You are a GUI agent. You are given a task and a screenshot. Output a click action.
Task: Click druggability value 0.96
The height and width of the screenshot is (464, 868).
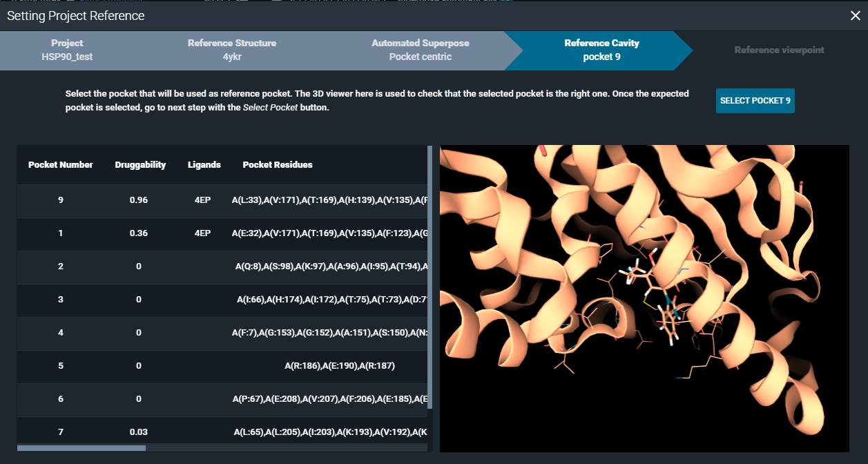pos(139,200)
